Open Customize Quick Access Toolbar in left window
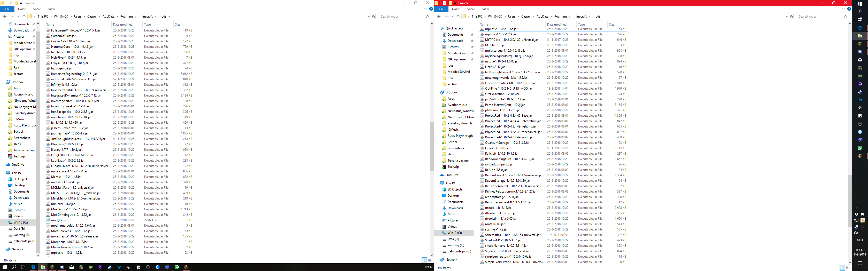Viewport: 868px width, 271px height. pyautogui.click(x=21, y=3)
